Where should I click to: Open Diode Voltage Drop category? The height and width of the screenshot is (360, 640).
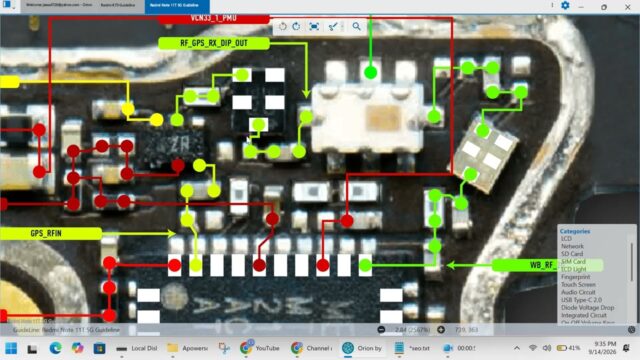coord(587,308)
